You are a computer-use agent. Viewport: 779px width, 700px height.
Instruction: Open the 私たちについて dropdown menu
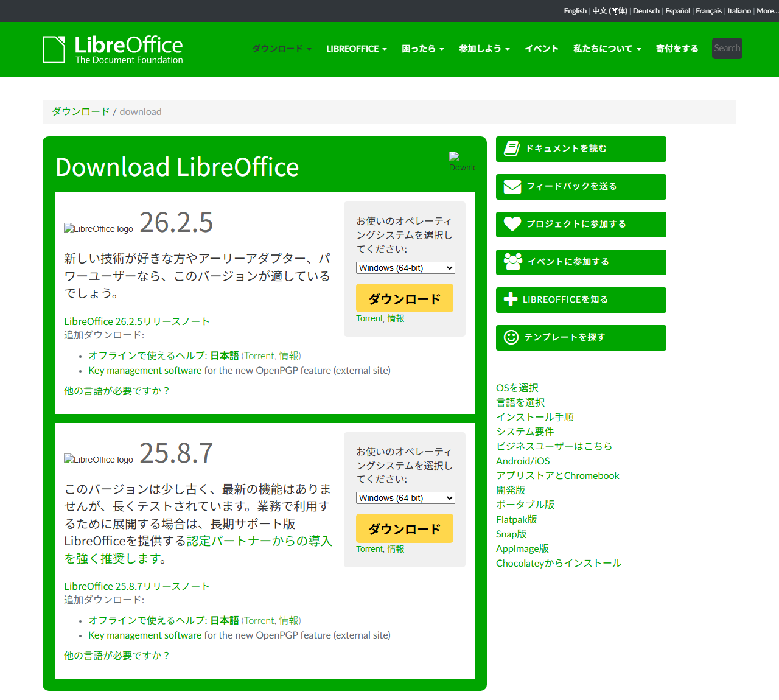point(607,49)
